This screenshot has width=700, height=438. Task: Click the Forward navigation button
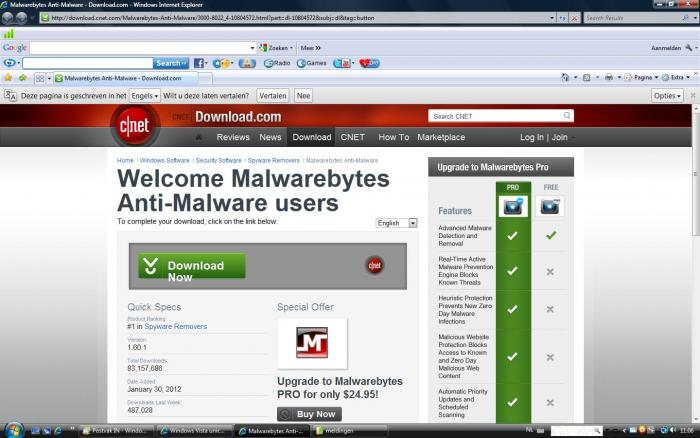coord(21,18)
